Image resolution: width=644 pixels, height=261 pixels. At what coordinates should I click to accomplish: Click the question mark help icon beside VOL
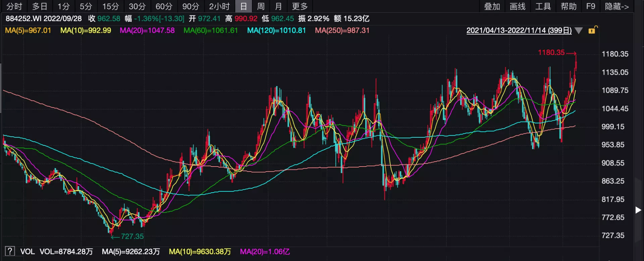coord(10,251)
